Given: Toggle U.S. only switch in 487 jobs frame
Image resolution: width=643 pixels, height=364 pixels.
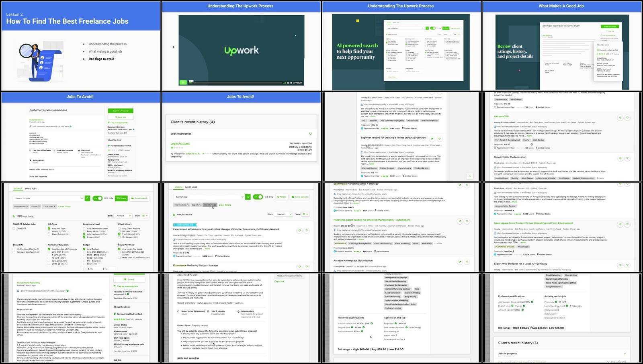Looking at the screenshot, I should pyautogui.click(x=258, y=197).
